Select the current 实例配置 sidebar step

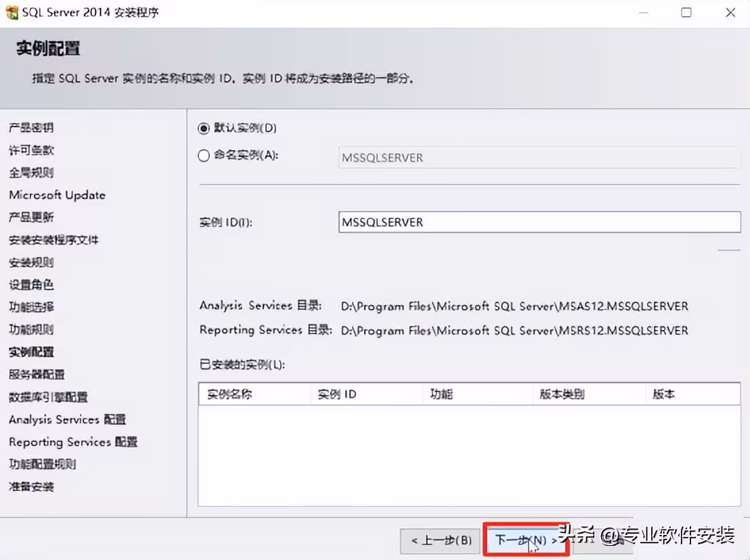point(32,352)
